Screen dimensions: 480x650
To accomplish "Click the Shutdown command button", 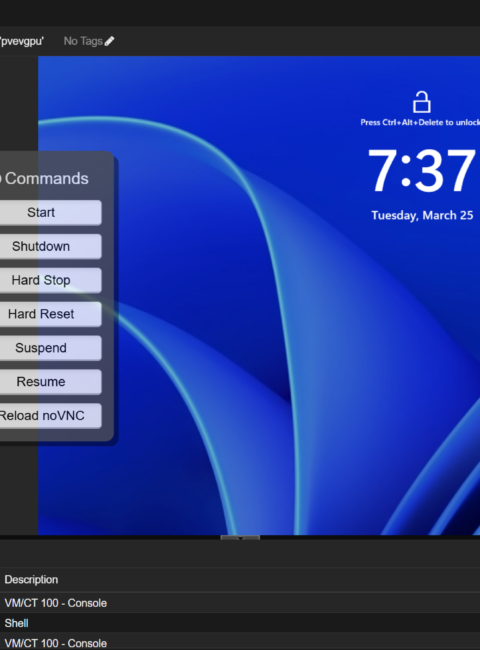I will point(50,247).
